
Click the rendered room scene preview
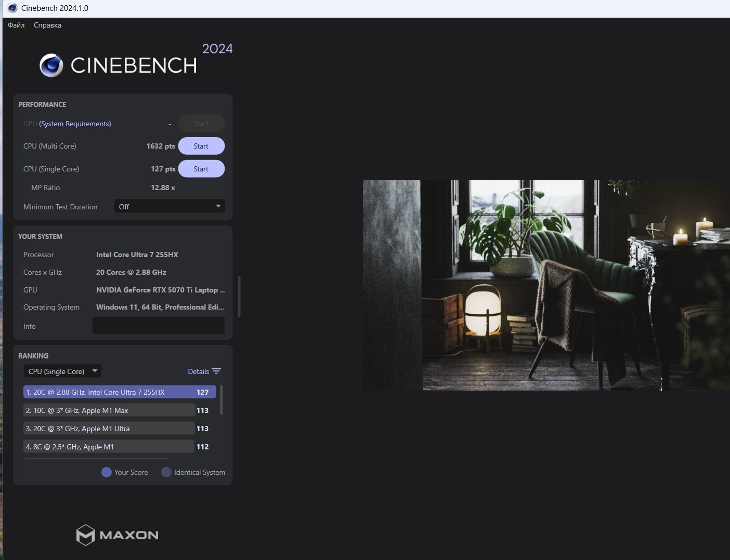pos(546,285)
